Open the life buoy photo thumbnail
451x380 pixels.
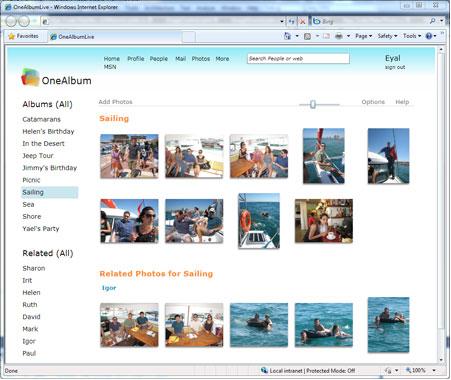(x=259, y=221)
